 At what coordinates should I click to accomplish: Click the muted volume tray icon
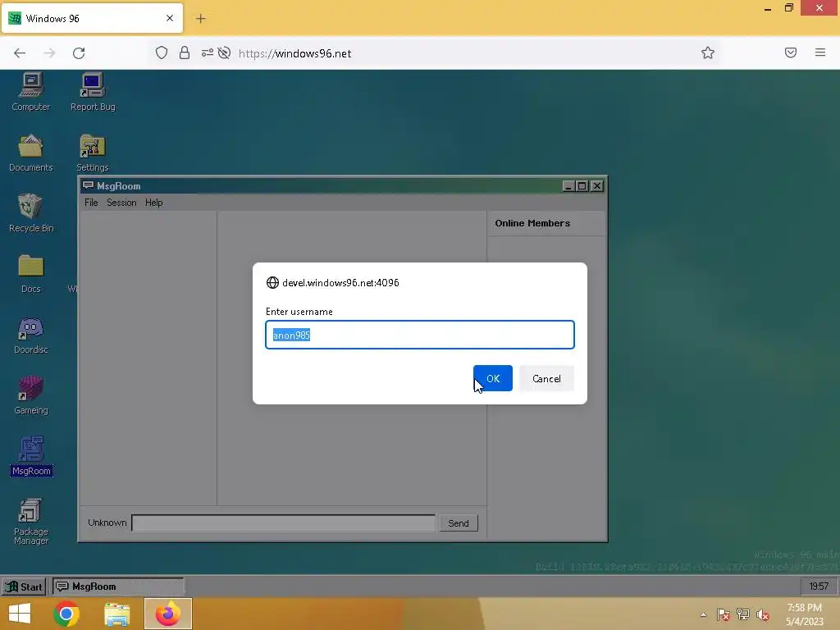[762, 614]
